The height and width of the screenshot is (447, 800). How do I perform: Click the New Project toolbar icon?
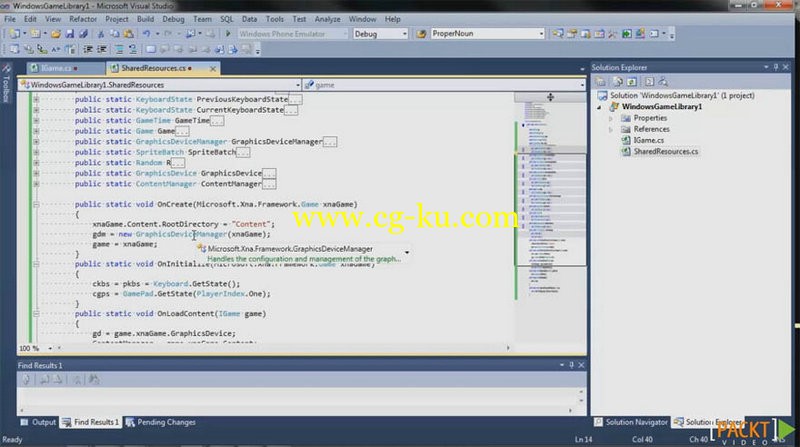[x=15, y=34]
